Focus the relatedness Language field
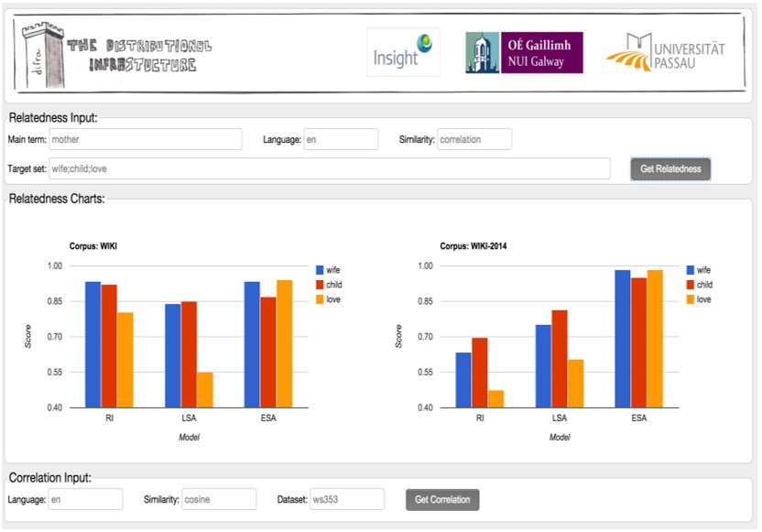This screenshot has height=532, width=762. coord(341,139)
